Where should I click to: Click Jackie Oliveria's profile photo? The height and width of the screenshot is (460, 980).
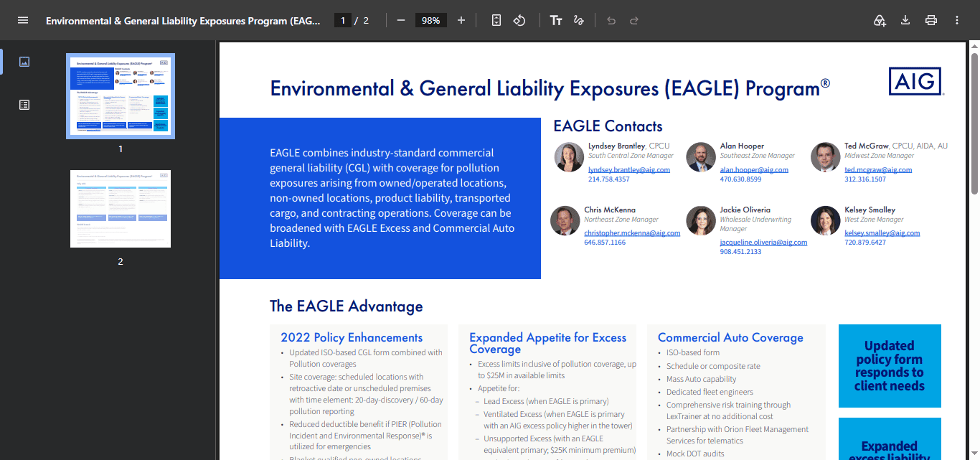tap(701, 221)
